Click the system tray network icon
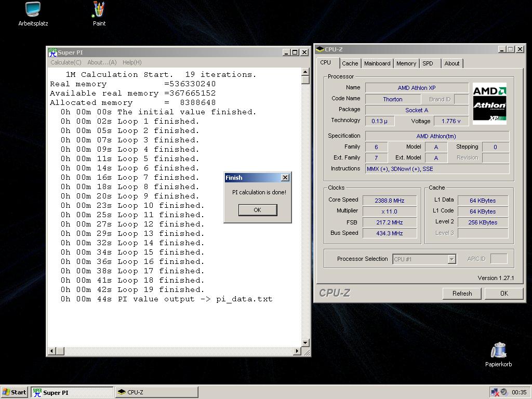This screenshot has width=532, height=399. (495, 392)
